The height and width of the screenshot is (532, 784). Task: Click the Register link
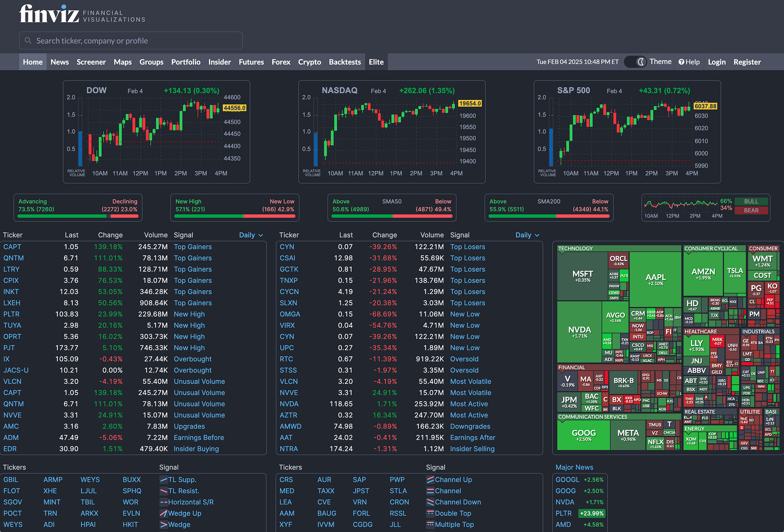point(746,62)
